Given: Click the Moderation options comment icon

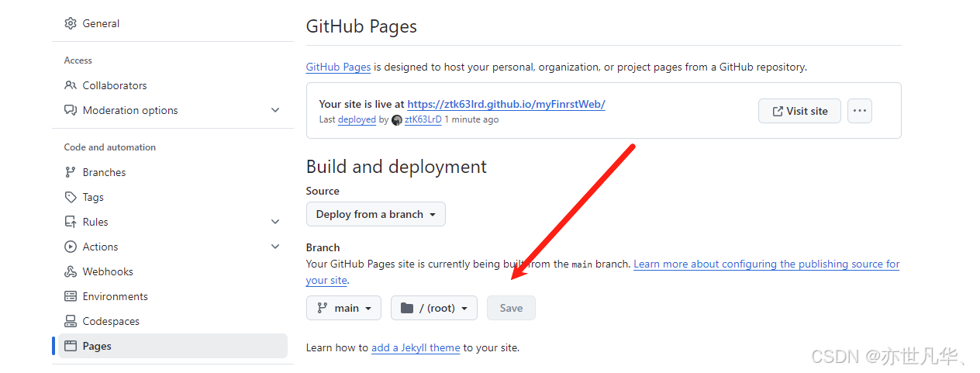Looking at the screenshot, I should coord(71,110).
